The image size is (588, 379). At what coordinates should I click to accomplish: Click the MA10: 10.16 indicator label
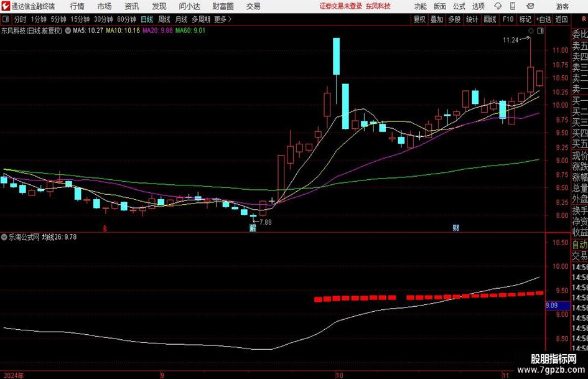coord(123,30)
